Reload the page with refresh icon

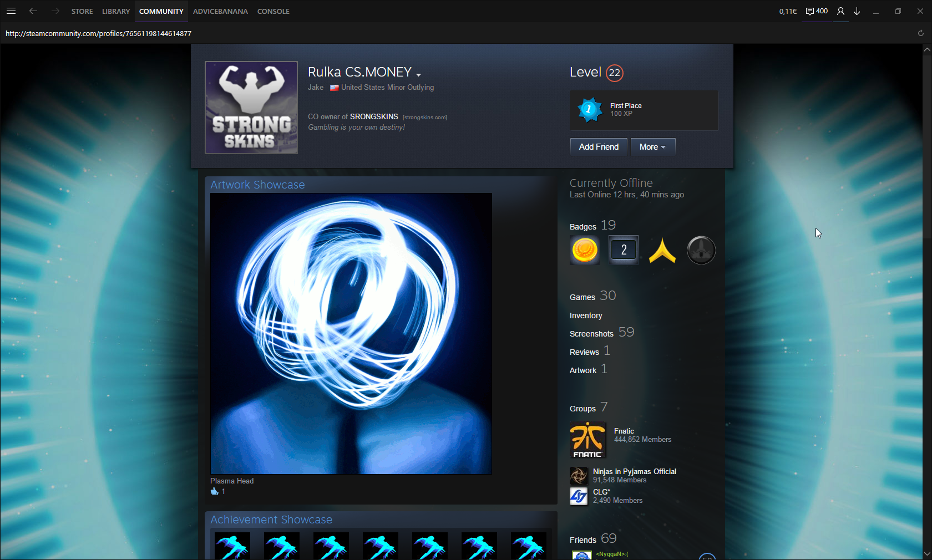point(921,33)
